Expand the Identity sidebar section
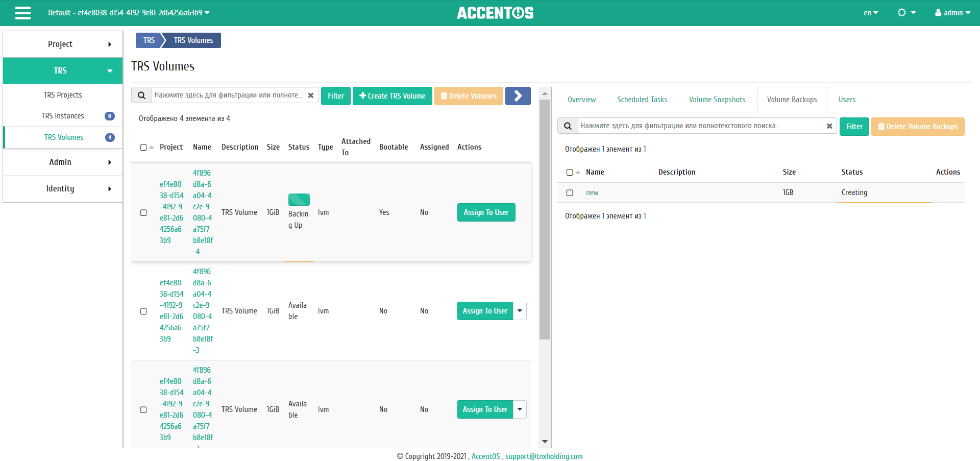 (x=63, y=189)
